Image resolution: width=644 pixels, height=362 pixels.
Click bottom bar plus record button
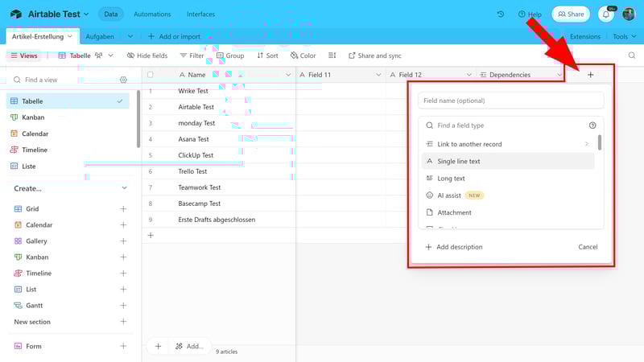click(158, 347)
